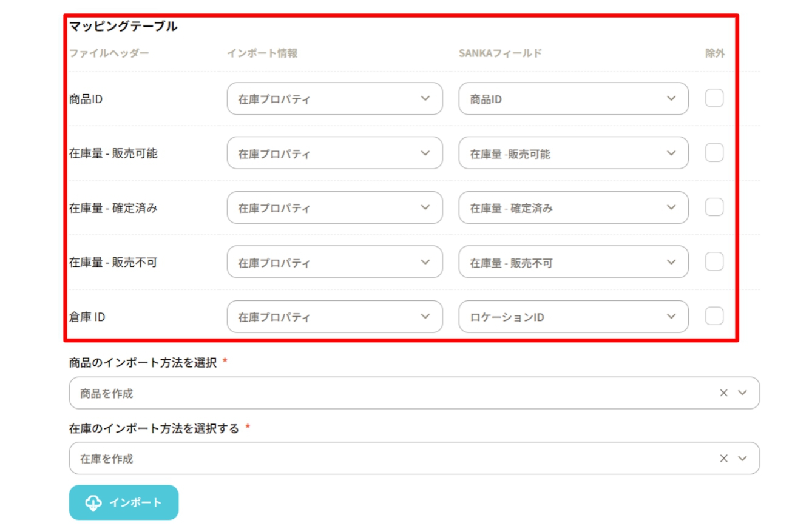
Task: Open import info dropdown for 在庫量 - 確定済み row
Action: click(x=334, y=207)
